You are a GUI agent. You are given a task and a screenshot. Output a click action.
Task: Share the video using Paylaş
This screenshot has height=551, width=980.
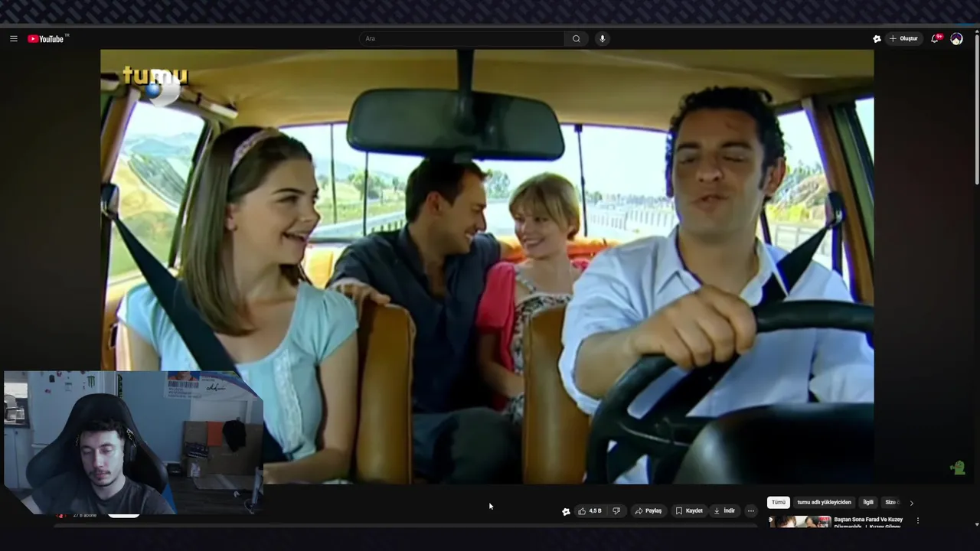648,511
